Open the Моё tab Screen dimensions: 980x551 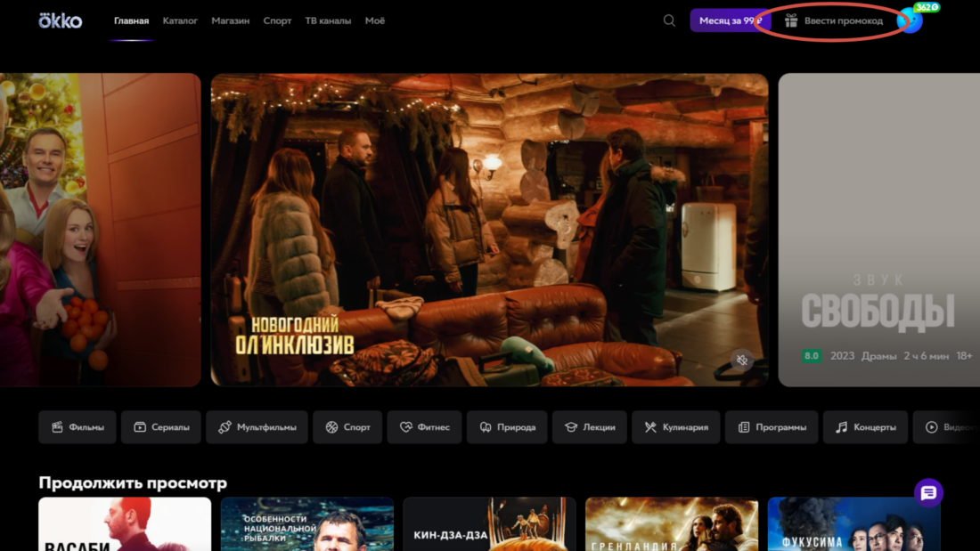375,20
